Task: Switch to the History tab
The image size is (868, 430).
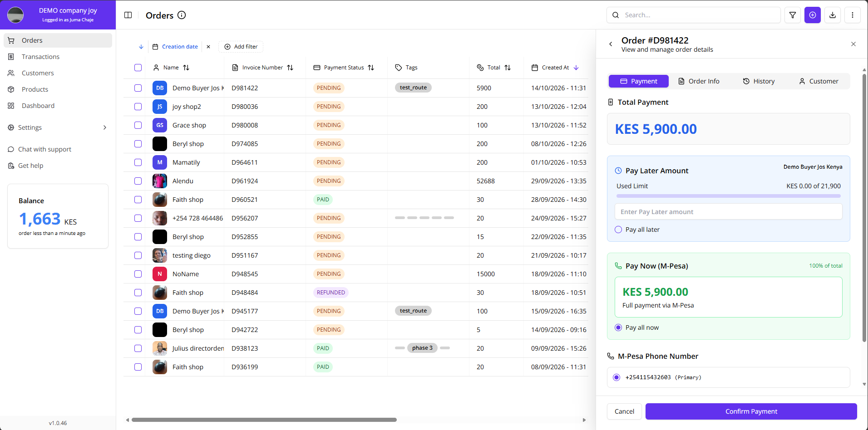Action: [759, 81]
